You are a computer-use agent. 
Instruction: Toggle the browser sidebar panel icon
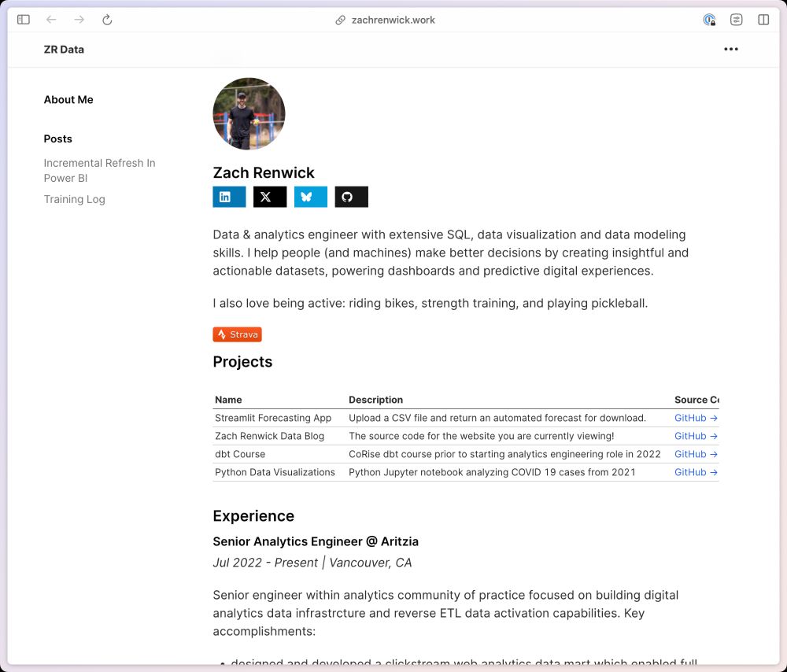(x=24, y=20)
